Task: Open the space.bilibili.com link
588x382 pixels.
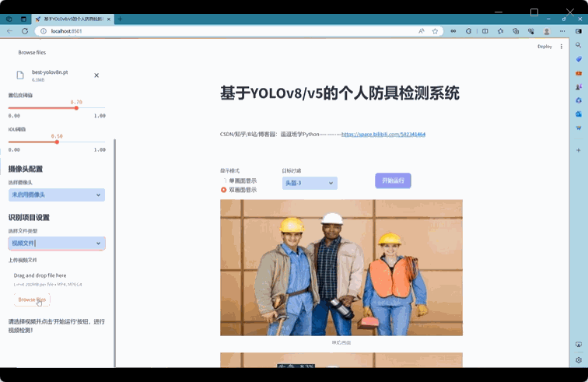Action: click(383, 135)
